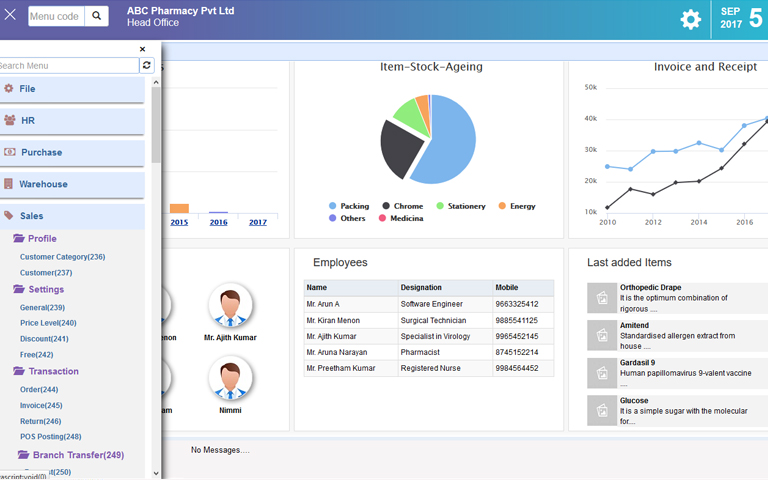Toggle Stationery legend entry
Screen dimensions: 768x480
461,206
